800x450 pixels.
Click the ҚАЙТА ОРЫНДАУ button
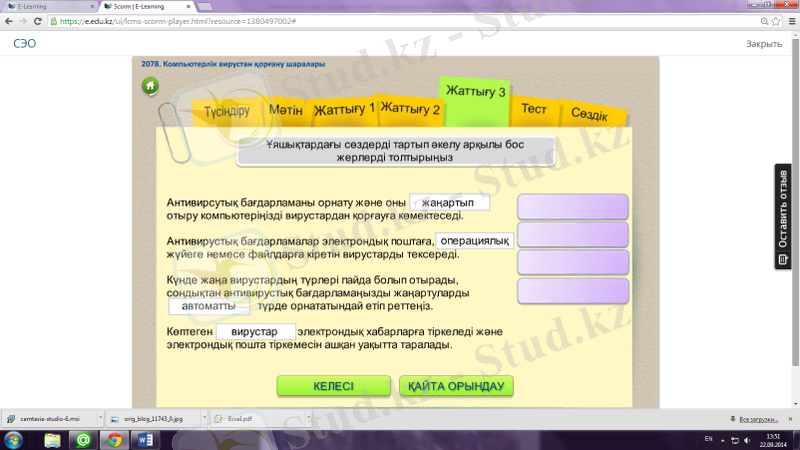click(456, 386)
